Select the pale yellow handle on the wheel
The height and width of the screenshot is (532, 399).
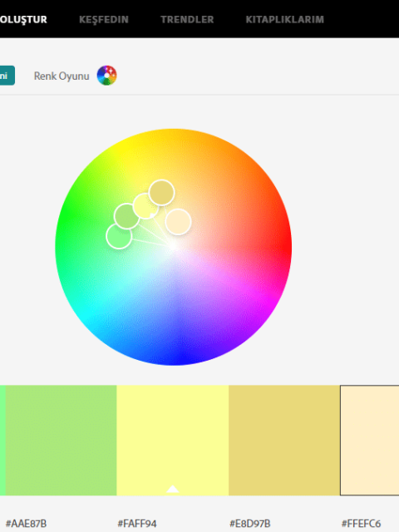tap(145, 206)
